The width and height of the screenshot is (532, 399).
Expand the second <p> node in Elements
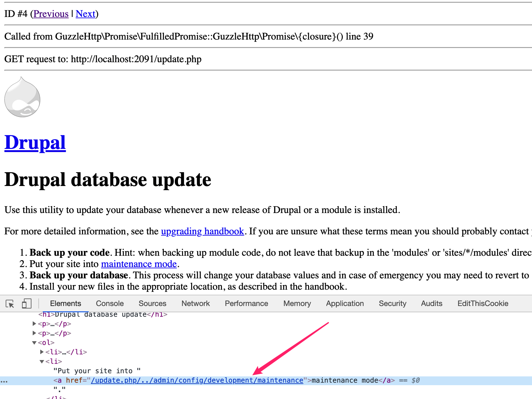pyautogui.click(x=34, y=333)
